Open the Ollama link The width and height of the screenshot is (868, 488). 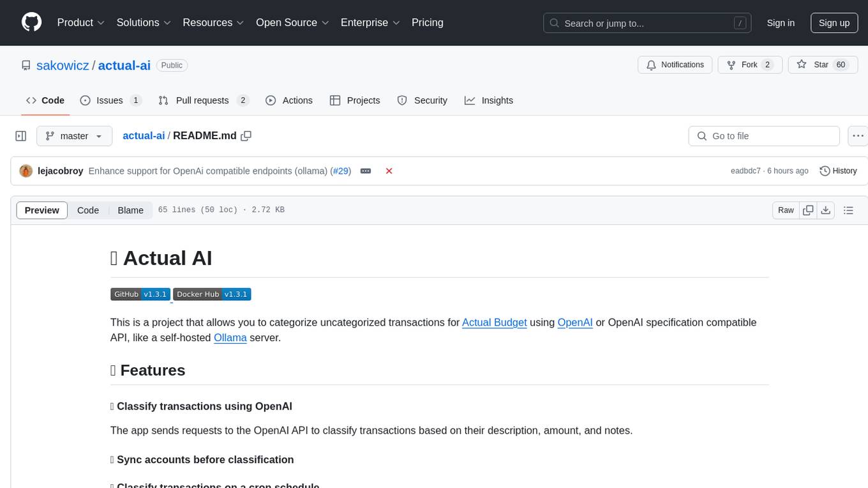tap(230, 337)
